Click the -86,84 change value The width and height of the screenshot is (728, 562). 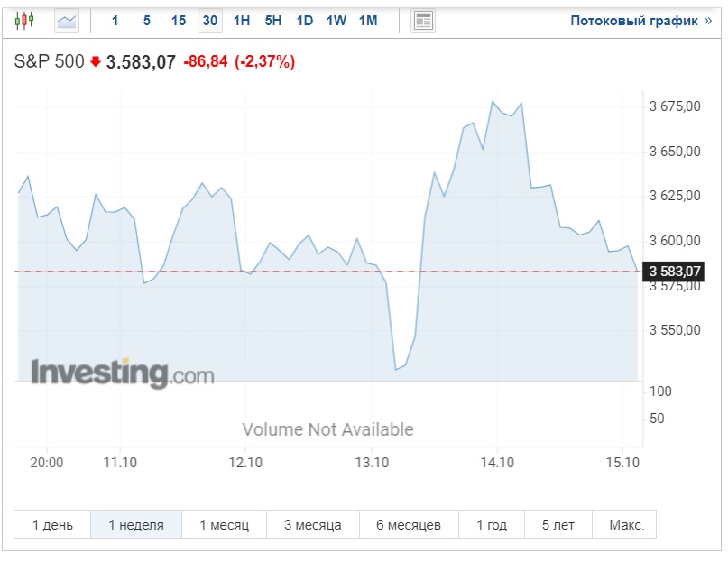click(x=206, y=61)
